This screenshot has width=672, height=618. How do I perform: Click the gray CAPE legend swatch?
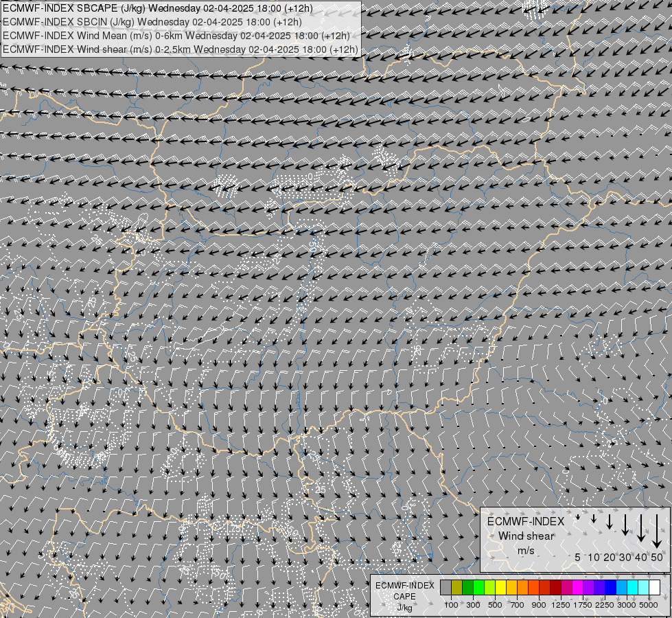445,588
